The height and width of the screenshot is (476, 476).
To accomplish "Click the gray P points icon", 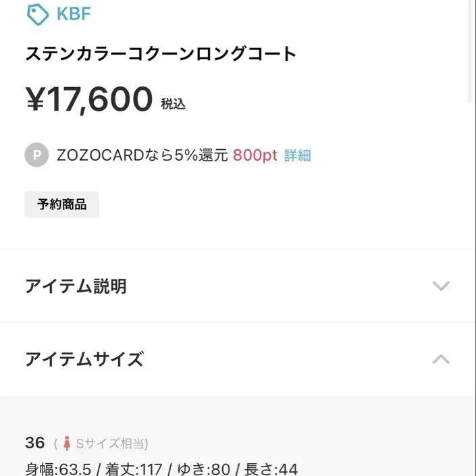I will coord(36,155).
